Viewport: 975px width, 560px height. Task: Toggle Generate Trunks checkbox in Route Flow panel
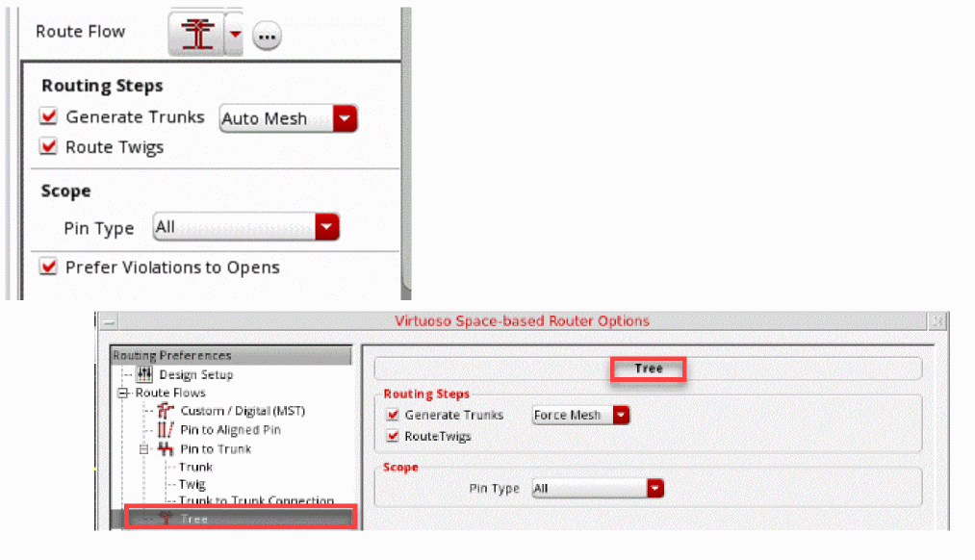pyautogui.click(x=48, y=116)
